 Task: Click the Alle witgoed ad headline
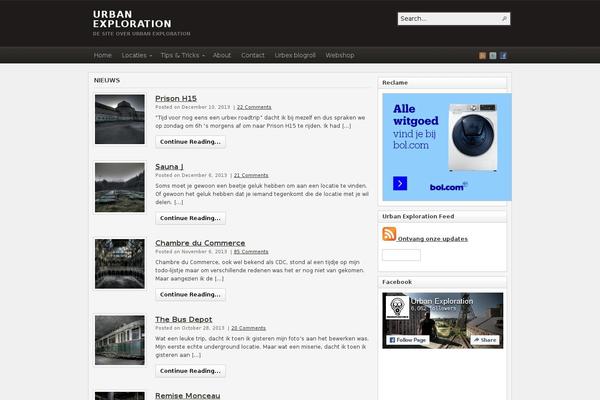point(416,115)
